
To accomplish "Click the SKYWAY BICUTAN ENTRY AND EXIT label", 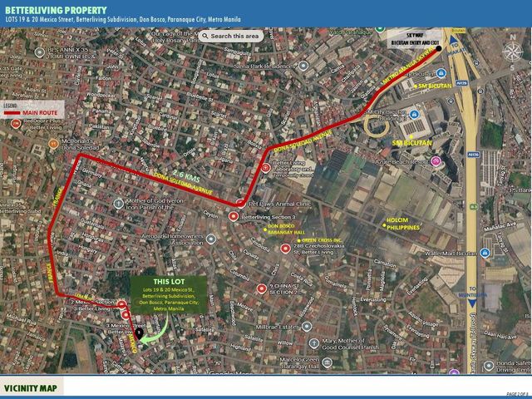I will (x=416, y=39).
